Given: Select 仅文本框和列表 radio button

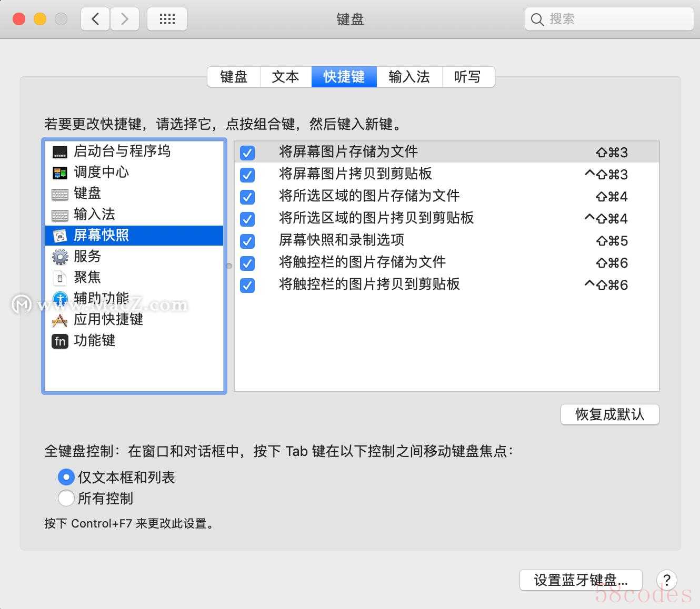Looking at the screenshot, I should pyautogui.click(x=66, y=477).
